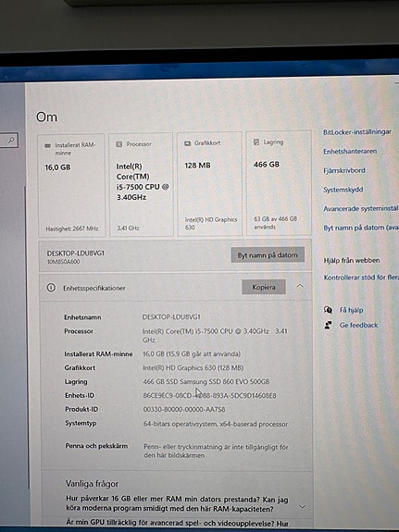Open Fjärrskrivbord link

(344, 170)
